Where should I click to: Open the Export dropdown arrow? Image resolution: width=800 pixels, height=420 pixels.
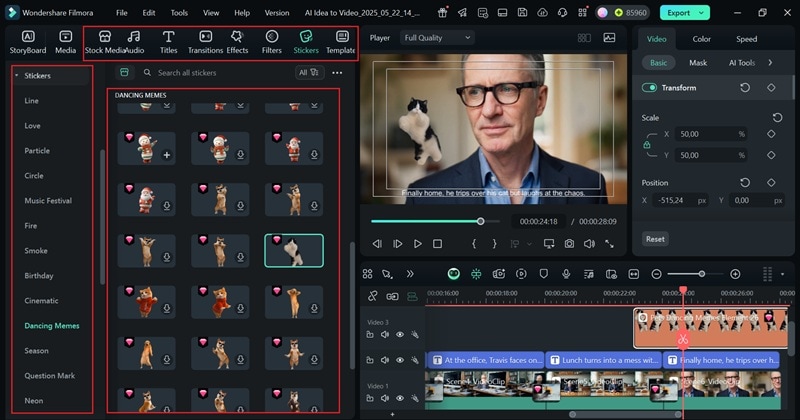click(x=702, y=13)
